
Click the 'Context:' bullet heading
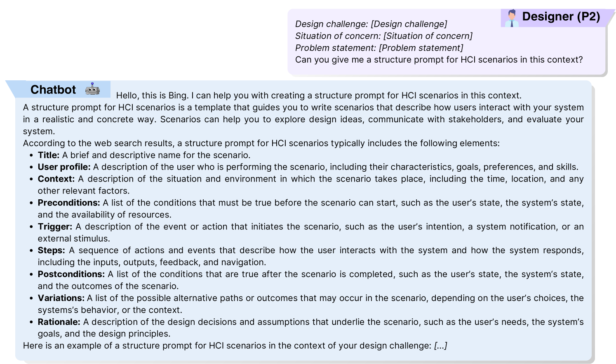pyautogui.click(x=56, y=179)
